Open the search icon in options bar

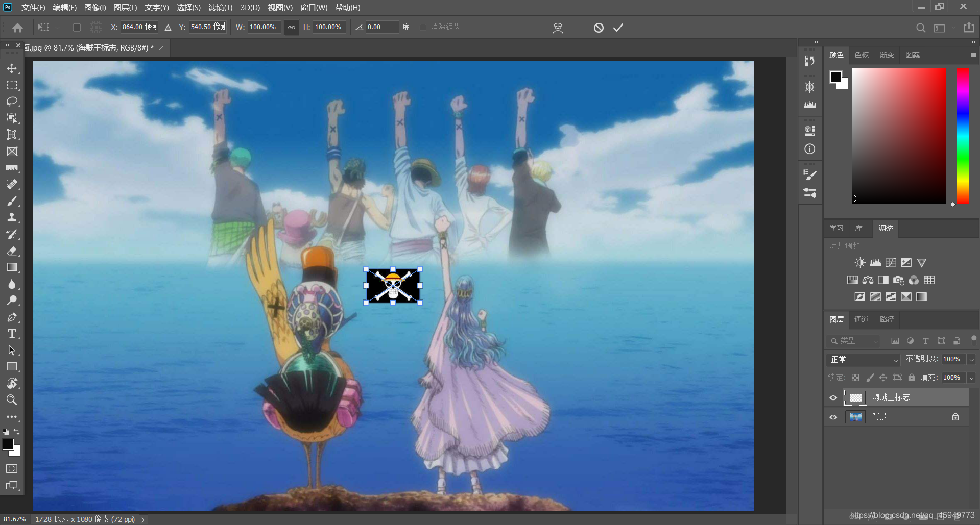(x=920, y=28)
